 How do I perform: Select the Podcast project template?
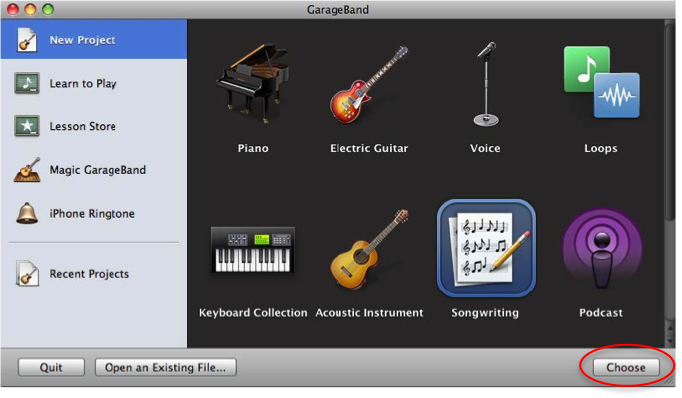coord(602,249)
